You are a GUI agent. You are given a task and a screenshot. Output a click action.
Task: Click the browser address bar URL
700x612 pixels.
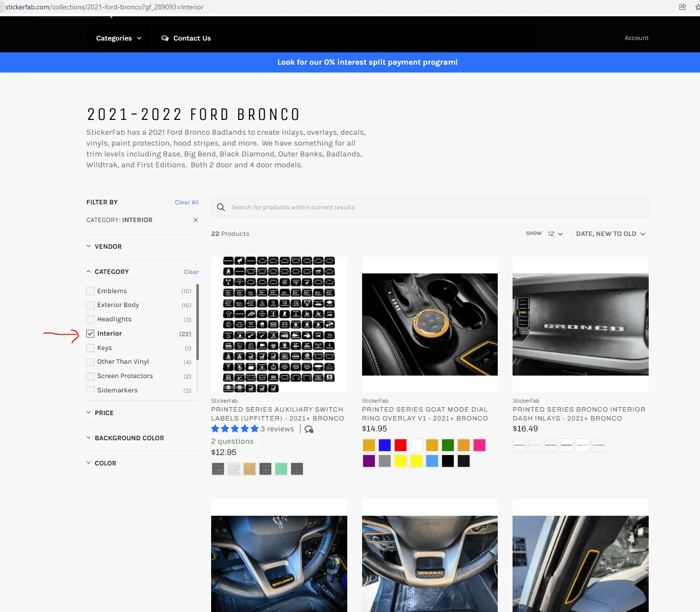[104, 7]
